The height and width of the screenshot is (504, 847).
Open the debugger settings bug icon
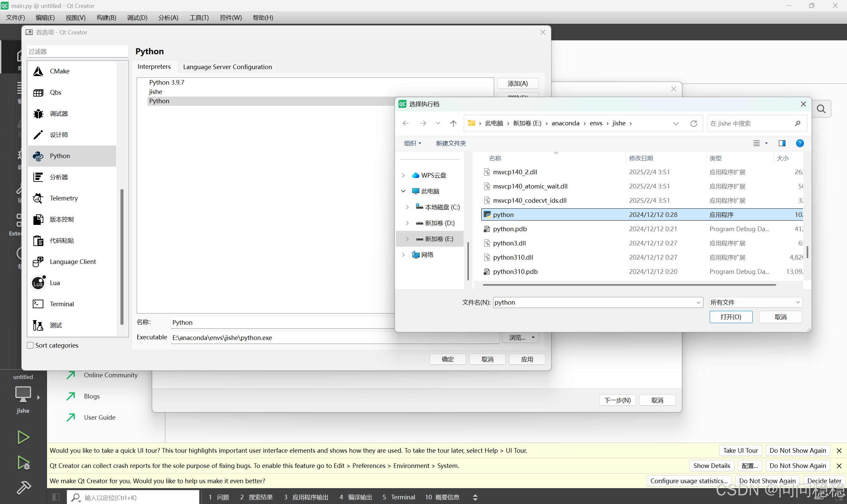point(38,114)
